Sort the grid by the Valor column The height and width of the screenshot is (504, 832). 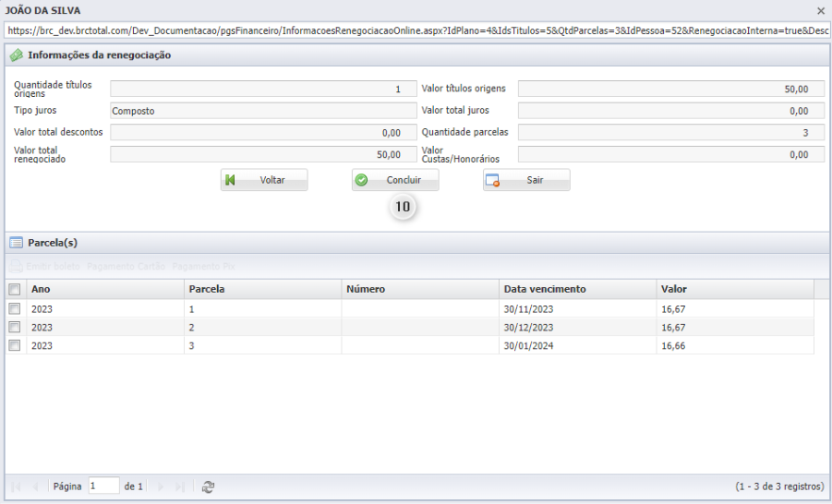735,289
